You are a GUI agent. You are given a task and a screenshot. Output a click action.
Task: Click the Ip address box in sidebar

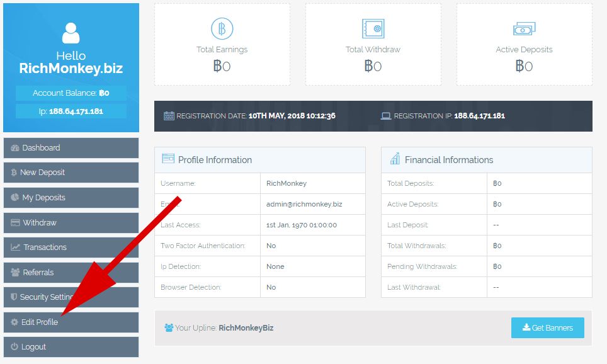[x=71, y=111]
